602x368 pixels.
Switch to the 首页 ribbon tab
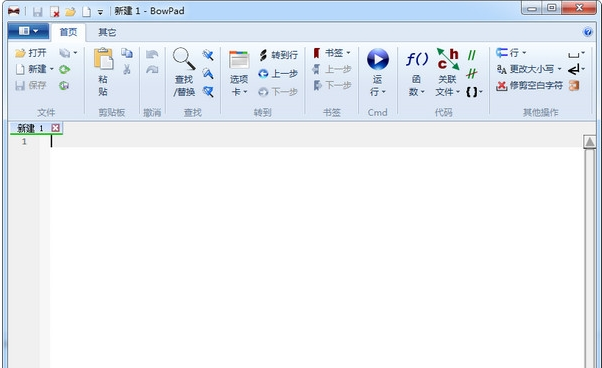68,32
